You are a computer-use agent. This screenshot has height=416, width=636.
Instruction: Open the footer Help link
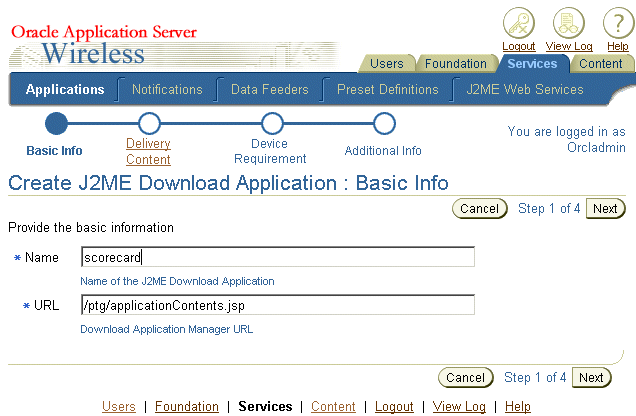518,406
